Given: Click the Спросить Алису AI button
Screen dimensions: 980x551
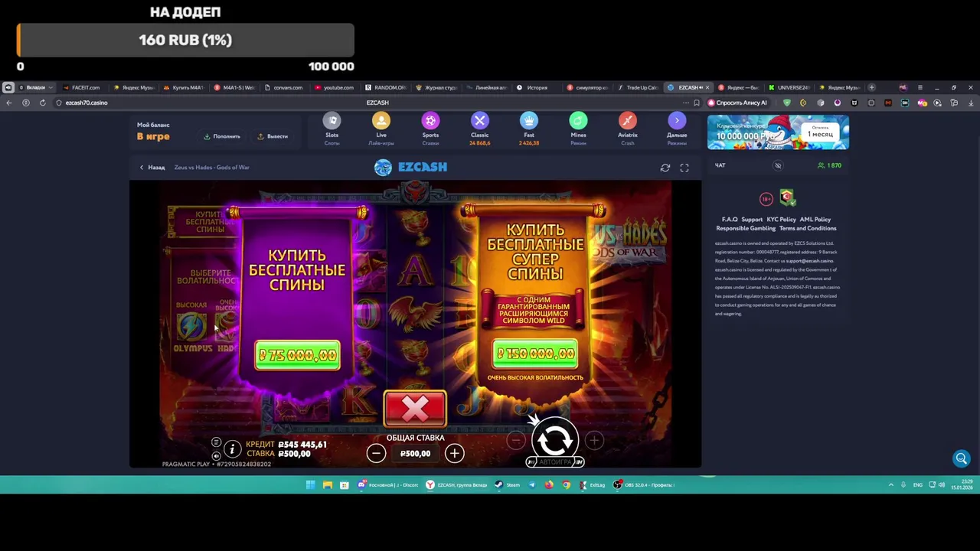Looking at the screenshot, I should pos(737,103).
